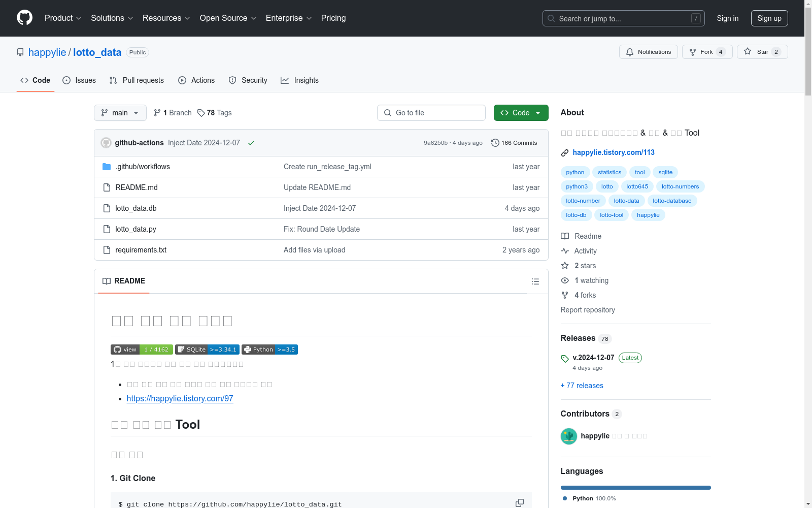
Task: Switch to the Pull requests tab
Action: [x=137, y=80]
